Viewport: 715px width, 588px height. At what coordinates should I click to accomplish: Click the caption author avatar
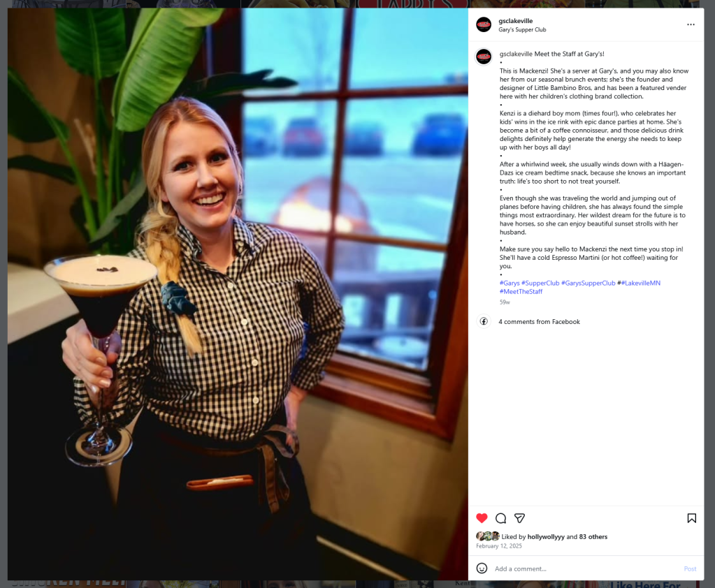coord(484,57)
